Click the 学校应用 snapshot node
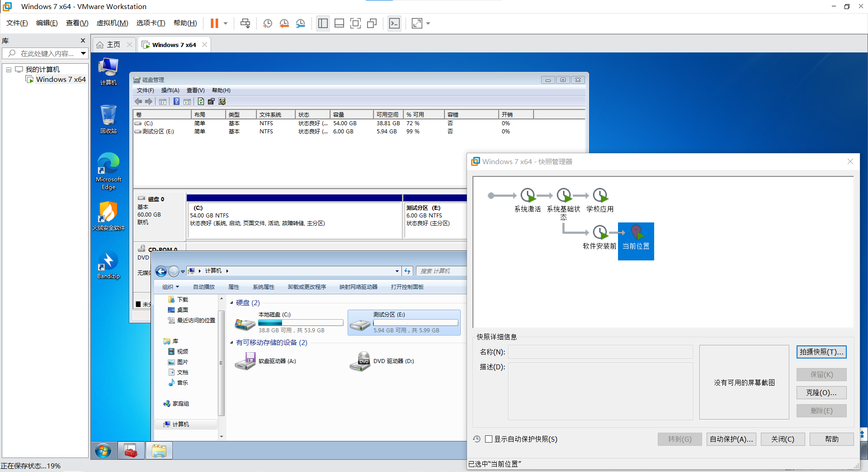 click(x=600, y=200)
